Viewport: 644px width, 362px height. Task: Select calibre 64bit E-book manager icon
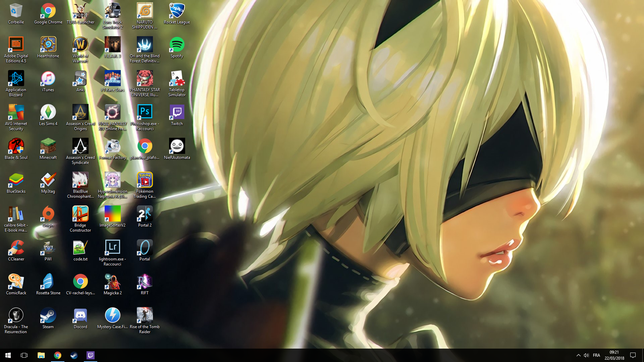click(16, 219)
